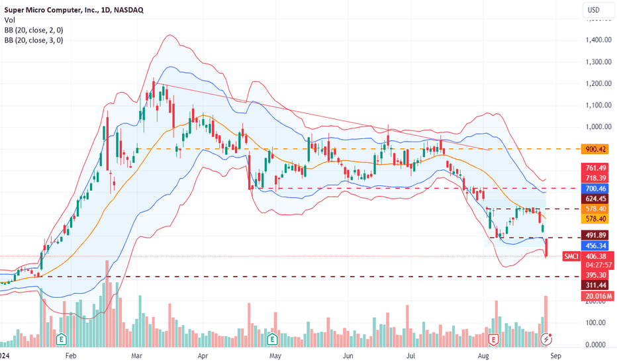Viewport: 617px width, 364px height.
Task: Select the Vol indicator legend
Action: click(x=10, y=20)
